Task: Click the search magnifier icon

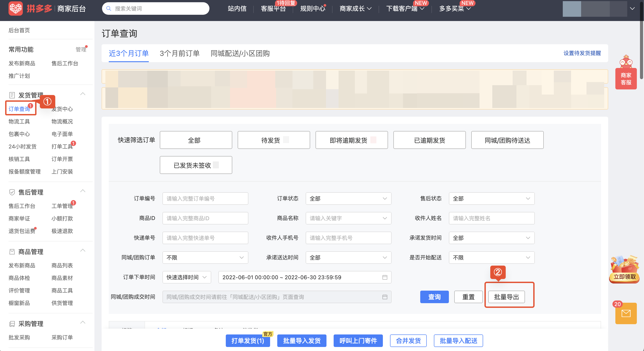Action: (x=109, y=8)
